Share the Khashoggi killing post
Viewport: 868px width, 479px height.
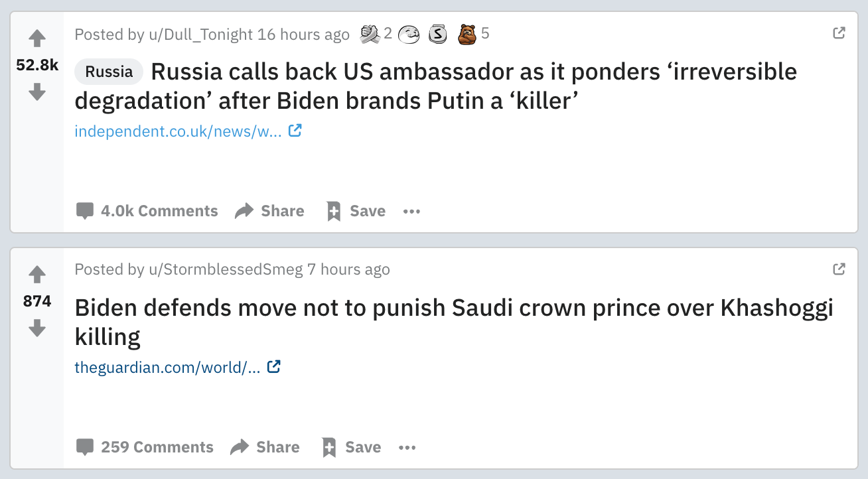(x=265, y=448)
